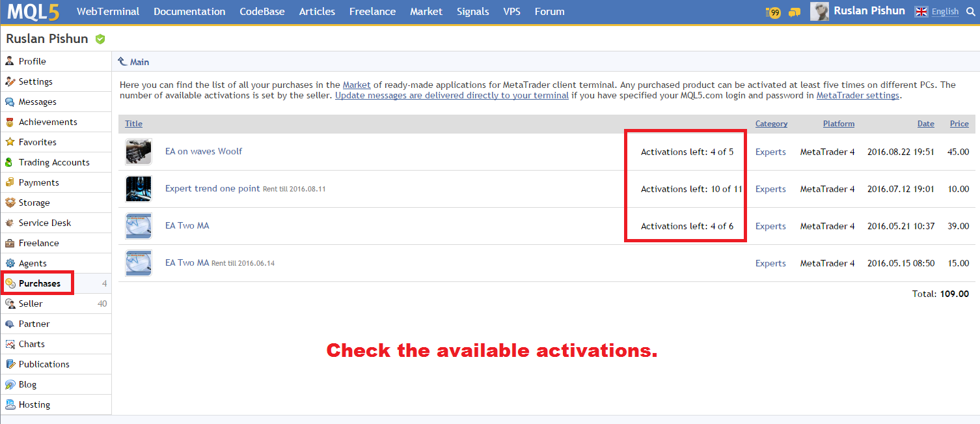Click thumbnail of EA Two MA rented till 2016.06.14

coord(139,263)
